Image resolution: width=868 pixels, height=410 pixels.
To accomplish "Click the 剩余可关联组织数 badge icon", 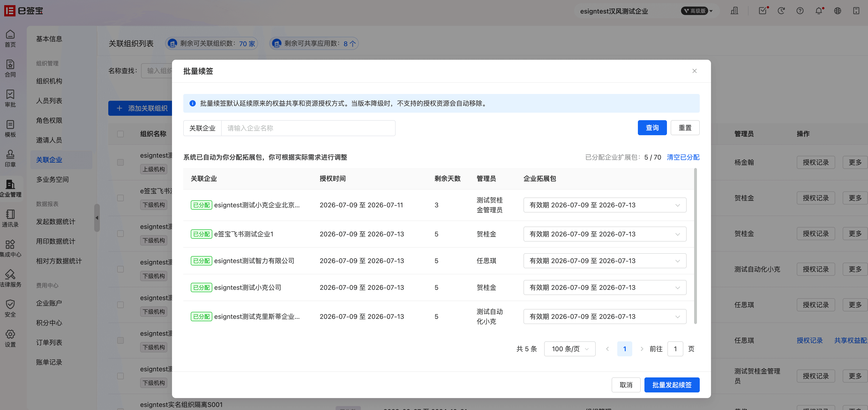I will point(172,43).
